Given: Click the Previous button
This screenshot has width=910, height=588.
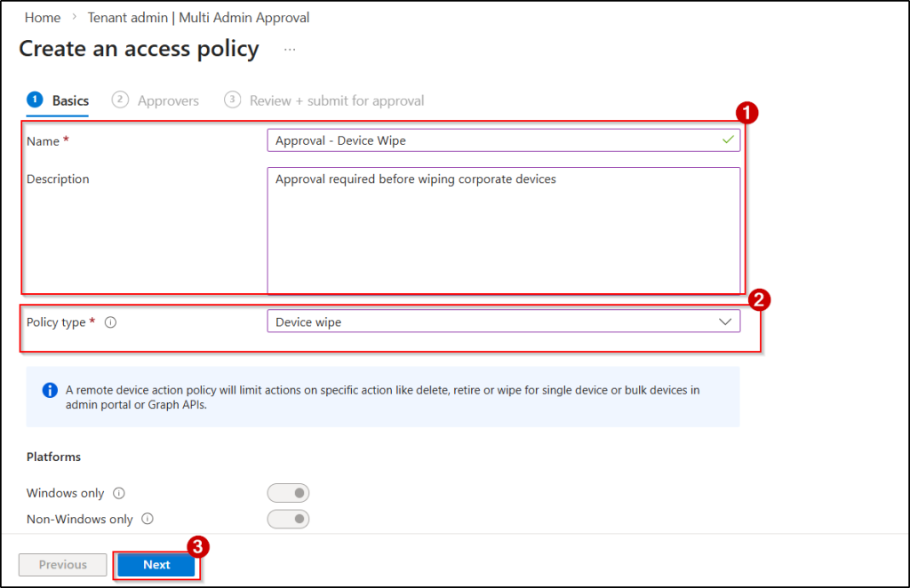Looking at the screenshot, I should point(62,564).
